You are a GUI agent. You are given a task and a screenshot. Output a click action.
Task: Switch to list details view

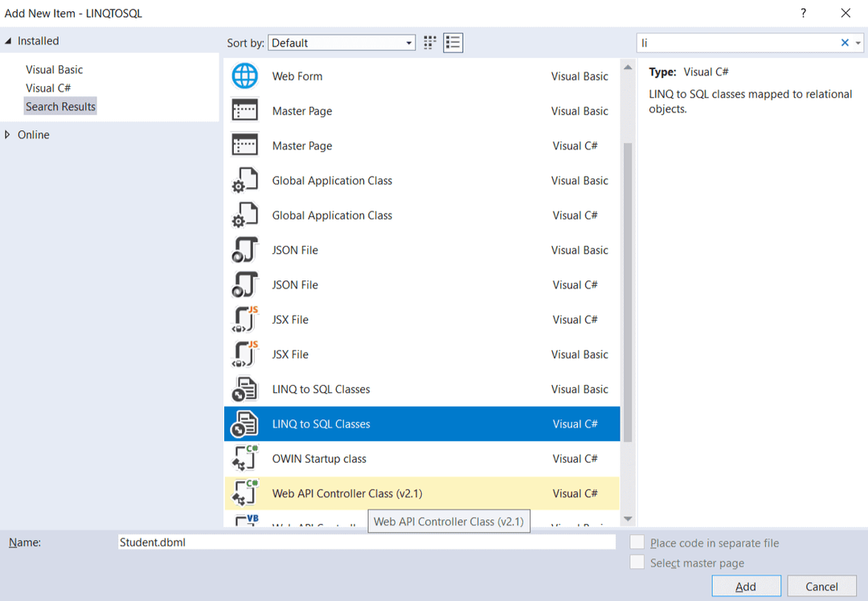[453, 43]
